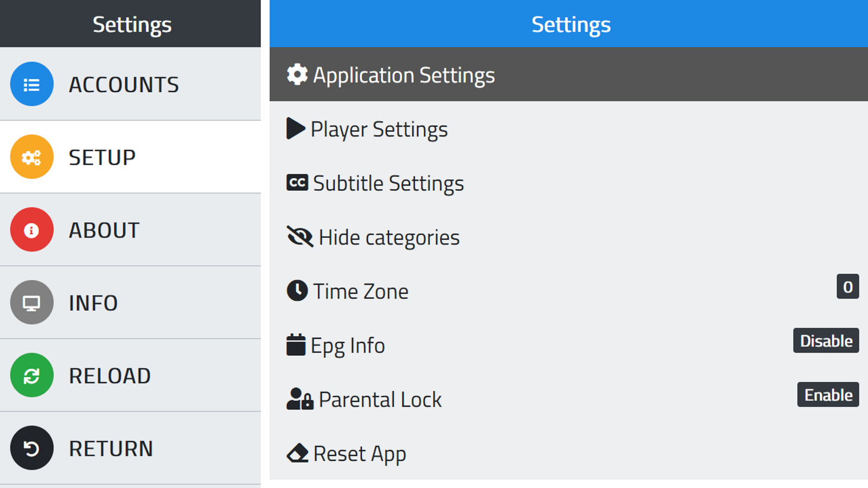Click the Subtitle Settings CC icon
The height and width of the screenshot is (488, 868).
297,183
